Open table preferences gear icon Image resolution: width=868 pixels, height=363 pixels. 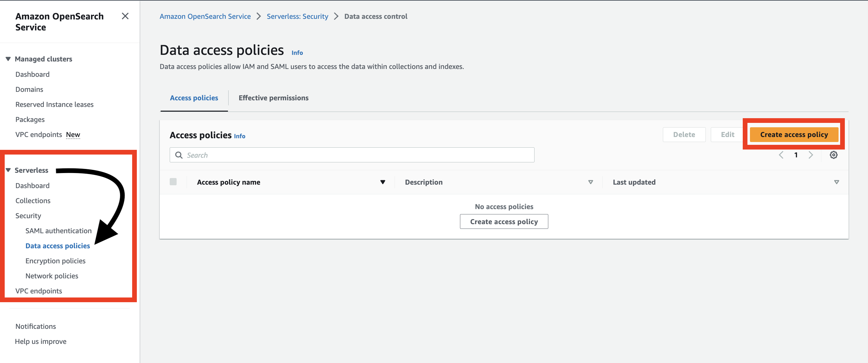(x=833, y=155)
